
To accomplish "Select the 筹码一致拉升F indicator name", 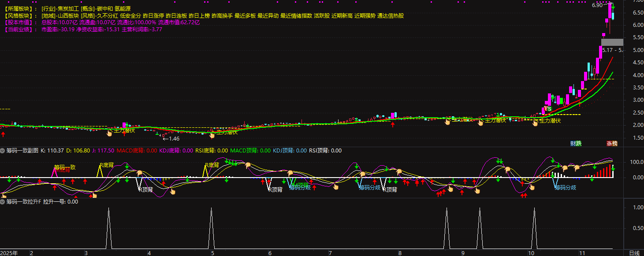I will click(24, 202).
